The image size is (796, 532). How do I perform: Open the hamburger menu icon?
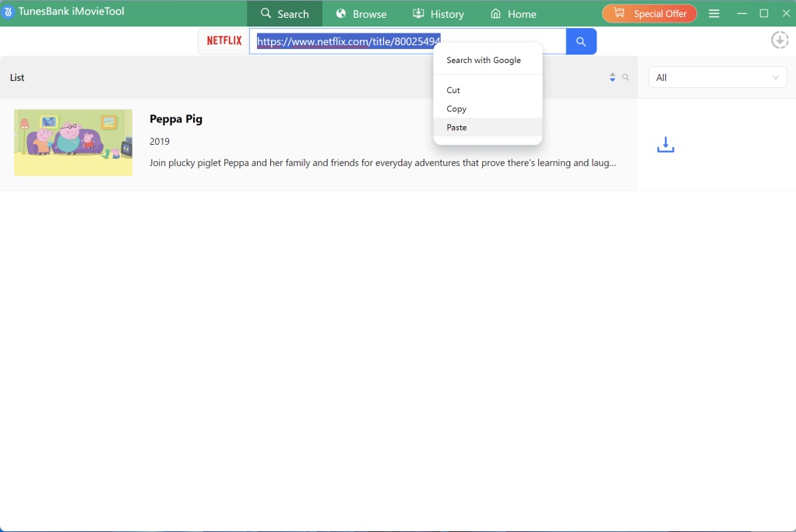point(714,14)
